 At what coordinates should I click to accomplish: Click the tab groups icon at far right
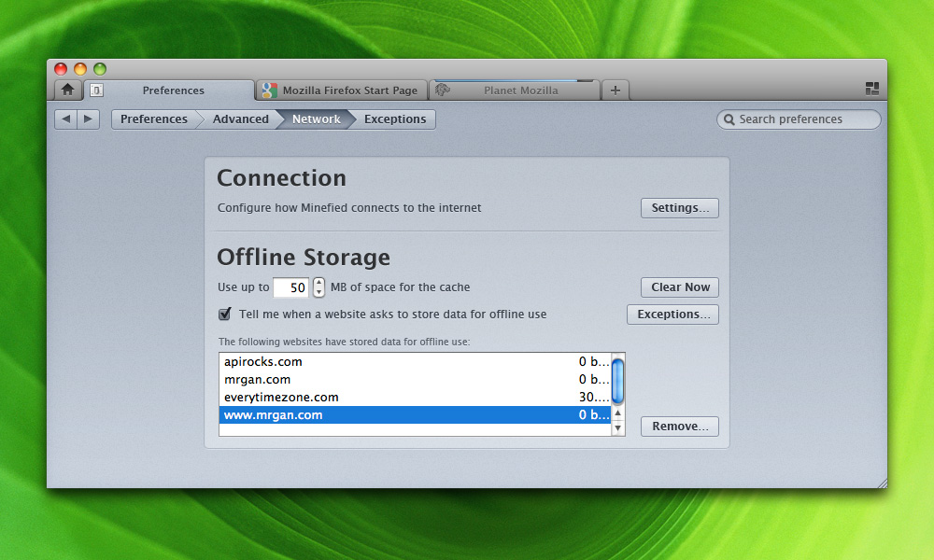pyautogui.click(x=872, y=89)
